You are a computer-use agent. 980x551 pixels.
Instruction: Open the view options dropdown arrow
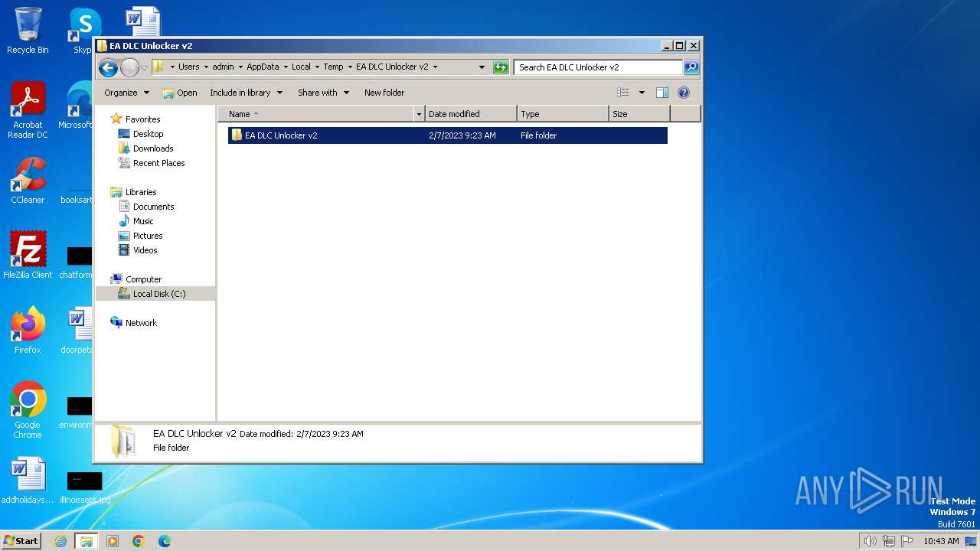click(x=642, y=93)
